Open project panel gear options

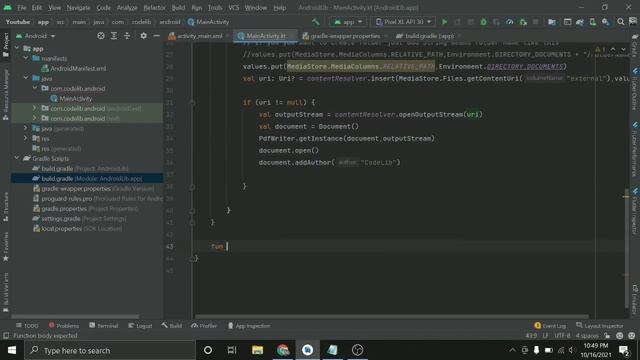tap(143, 36)
